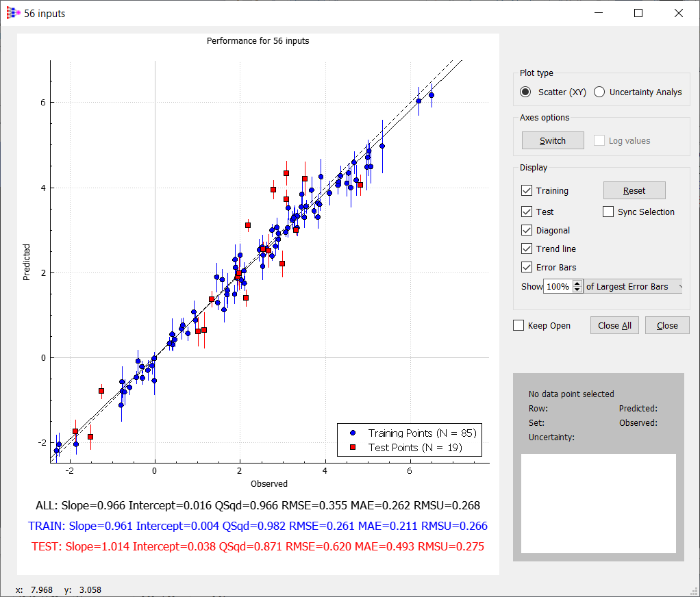Maximize the 56 inputs window
Viewport: 700px width, 597px height.
(x=638, y=14)
